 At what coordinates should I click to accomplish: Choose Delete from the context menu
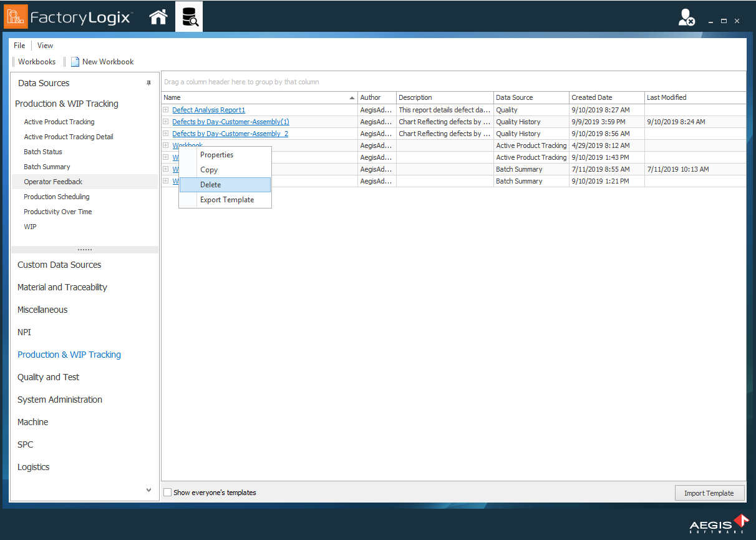[x=211, y=185]
